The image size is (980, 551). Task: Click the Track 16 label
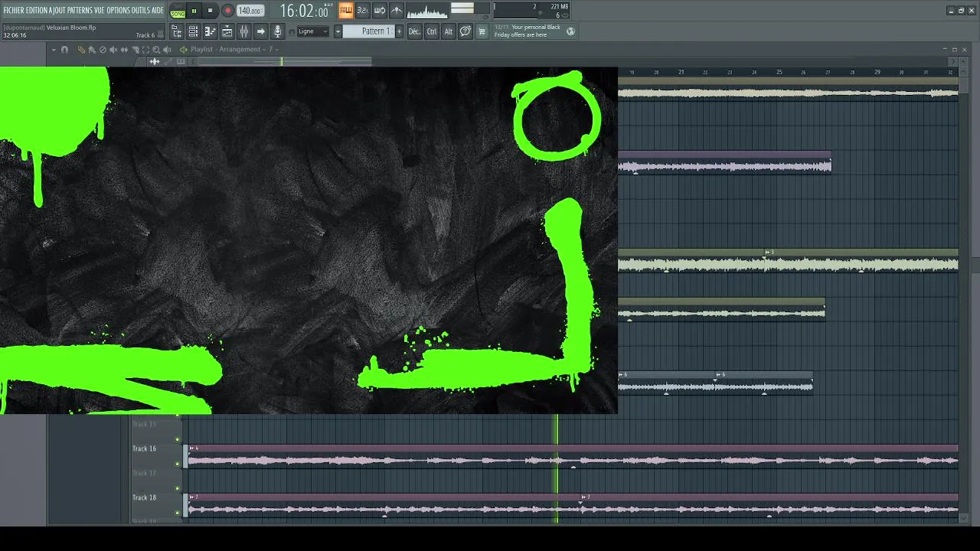click(x=144, y=448)
